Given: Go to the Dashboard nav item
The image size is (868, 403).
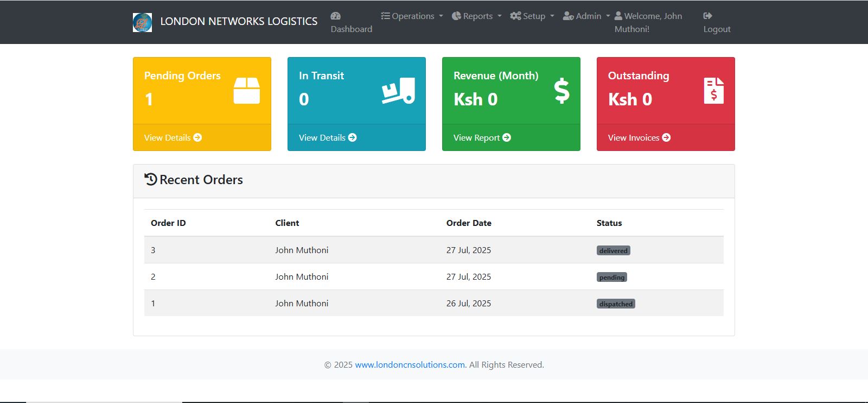Looking at the screenshot, I should click(352, 29).
